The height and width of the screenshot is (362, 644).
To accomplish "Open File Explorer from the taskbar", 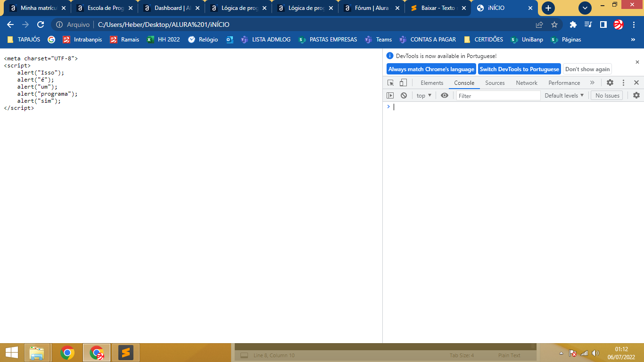I will [37, 353].
